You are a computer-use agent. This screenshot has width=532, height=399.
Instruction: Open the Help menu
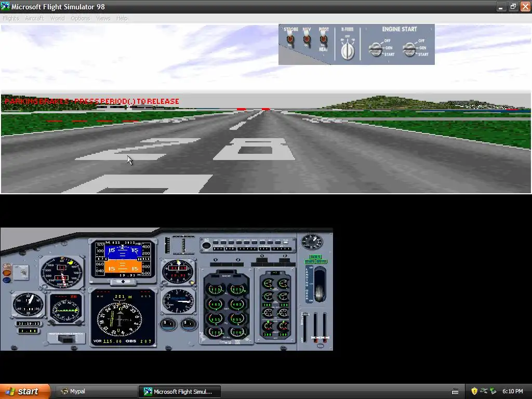(122, 18)
